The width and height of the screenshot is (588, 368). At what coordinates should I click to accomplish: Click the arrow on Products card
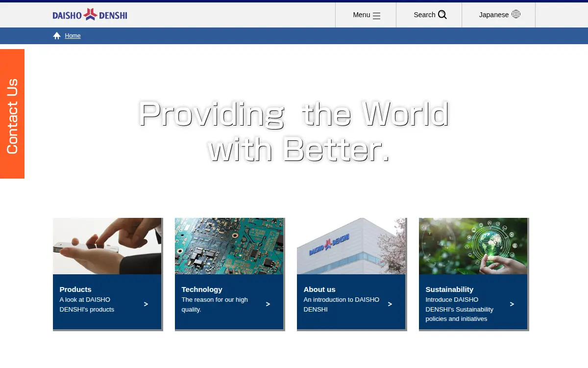click(146, 304)
